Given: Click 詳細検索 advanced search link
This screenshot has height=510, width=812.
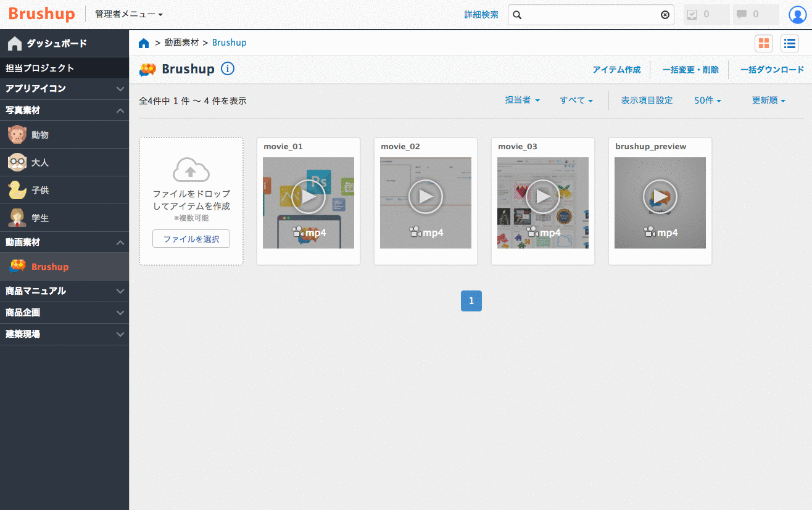Looking at the screenshot, I should coord(481,15).
